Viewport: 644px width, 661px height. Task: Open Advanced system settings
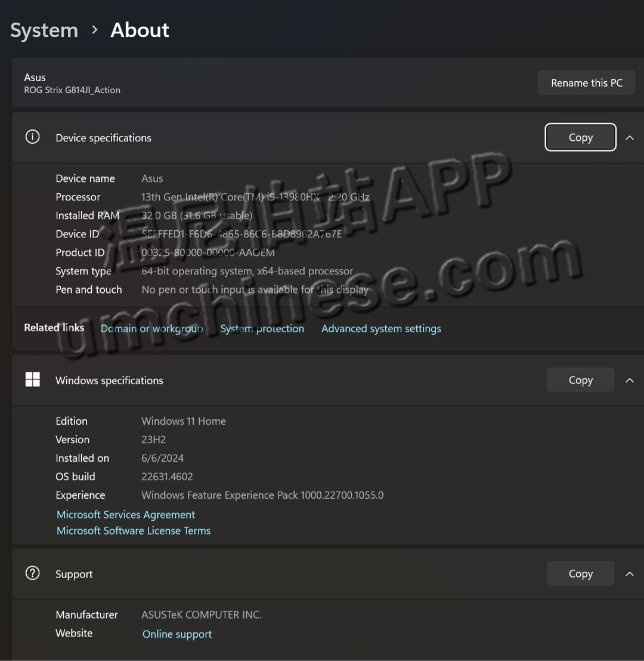click(x=381, y=329)
